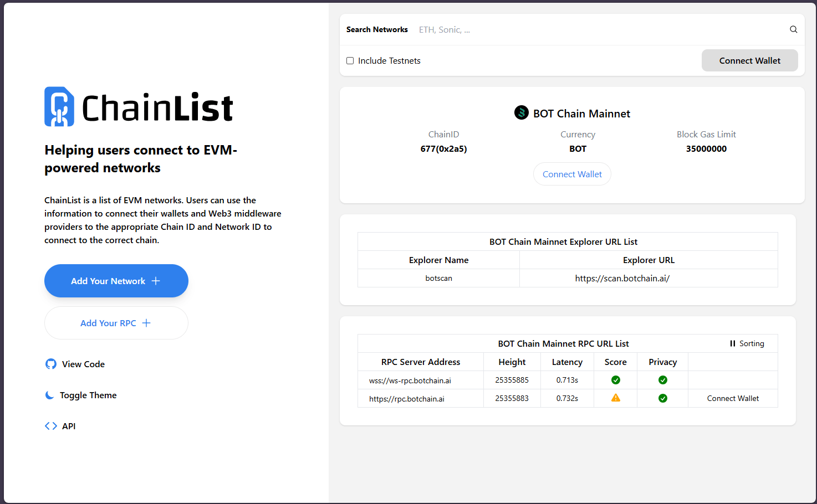The height and width of the screenshot is (504, 817).
Task: Click the plus icon on Add Your Network
Action: point(156,281)
